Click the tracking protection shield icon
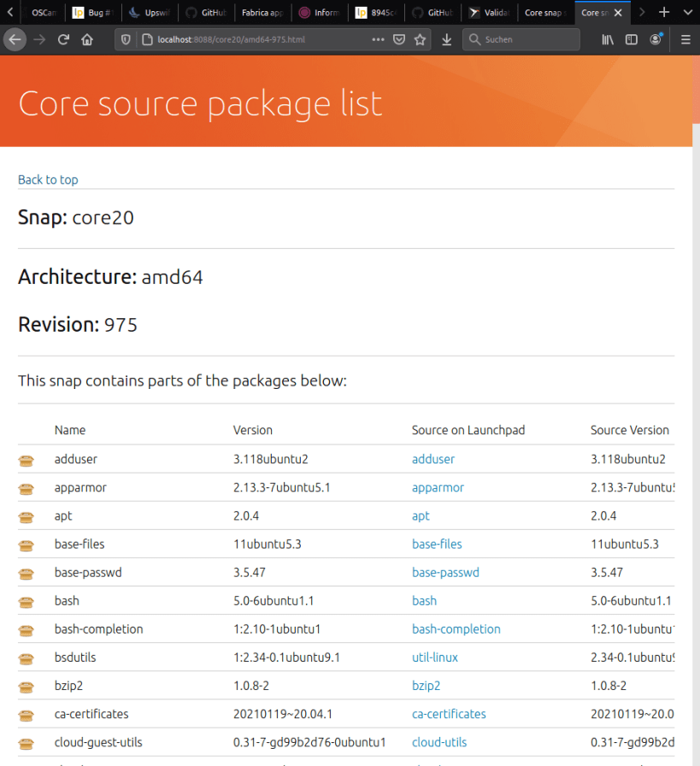The width and height of the screenshot is (700, 766). pos(126,39)
